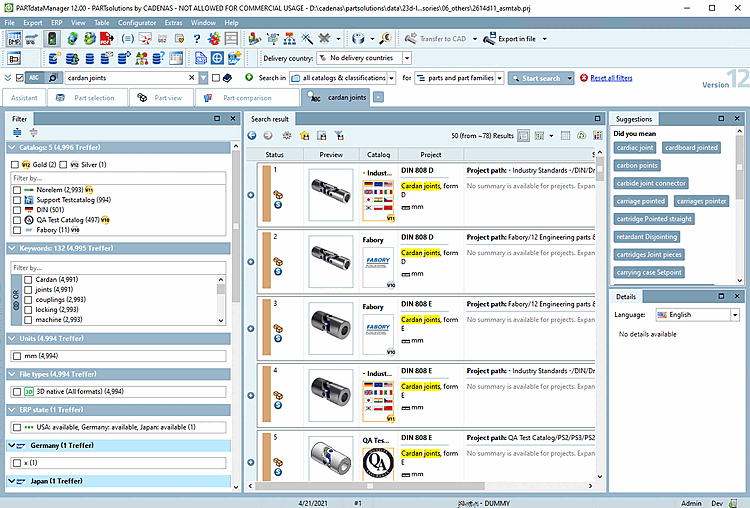The width and height of the screenshot is (750, 508).
Task: Click the cardiac joint suggestion
Action: point(635,147)
